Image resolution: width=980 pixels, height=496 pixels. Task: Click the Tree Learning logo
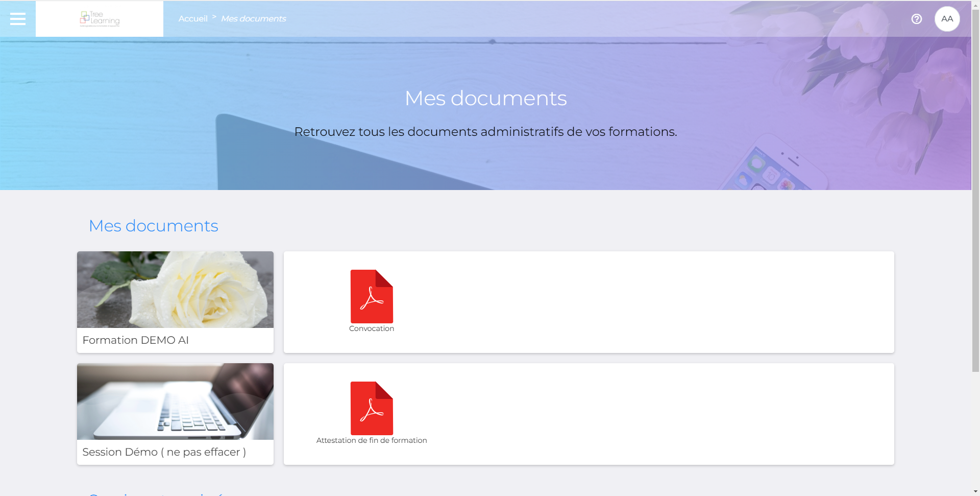point(100,18)
